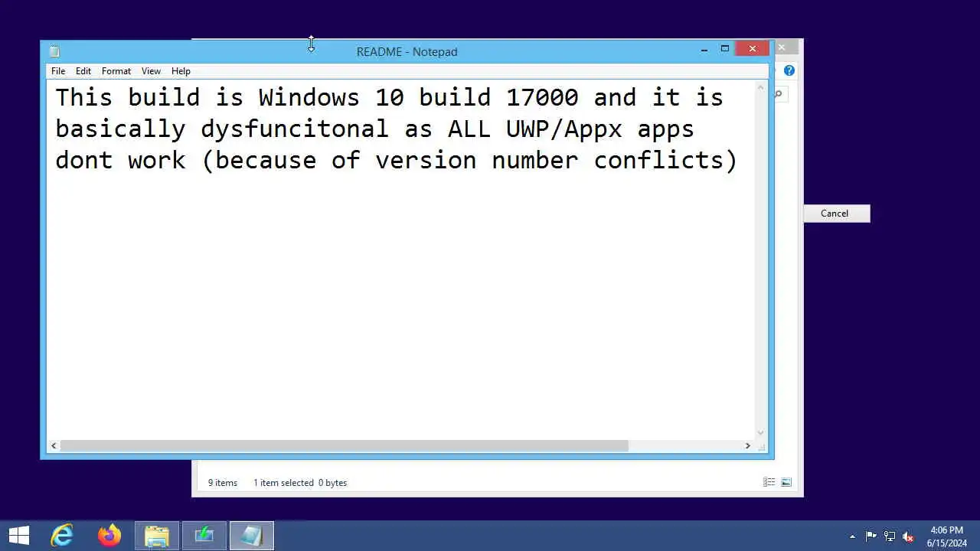Click the number '17000' in the text
Image resolution: width=980 pixels, height=551 pixels.
[x=542, y=97]
